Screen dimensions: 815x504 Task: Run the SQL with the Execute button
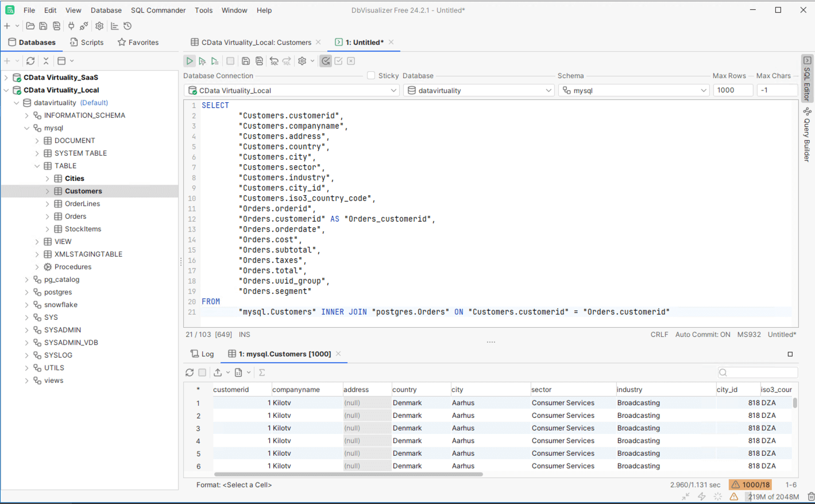pyautogui.click(x=189, y=61)
